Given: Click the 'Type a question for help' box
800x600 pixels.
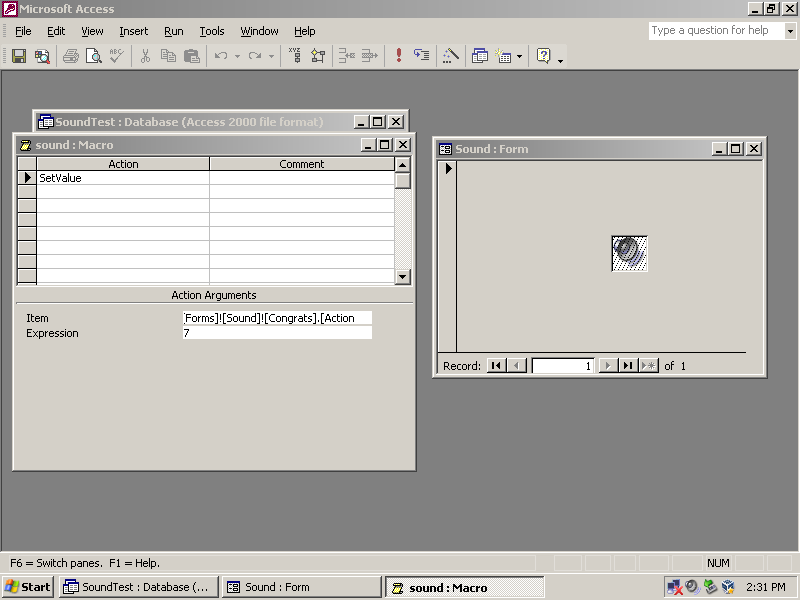Looking at the screenshot, I should (x=717, y=31).
